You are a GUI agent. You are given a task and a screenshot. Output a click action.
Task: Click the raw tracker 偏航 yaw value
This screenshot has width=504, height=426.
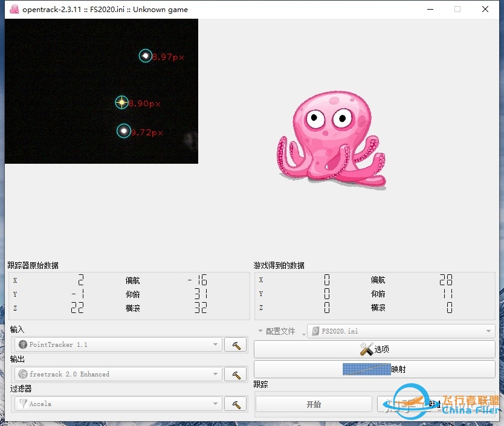tap(198, 280)
